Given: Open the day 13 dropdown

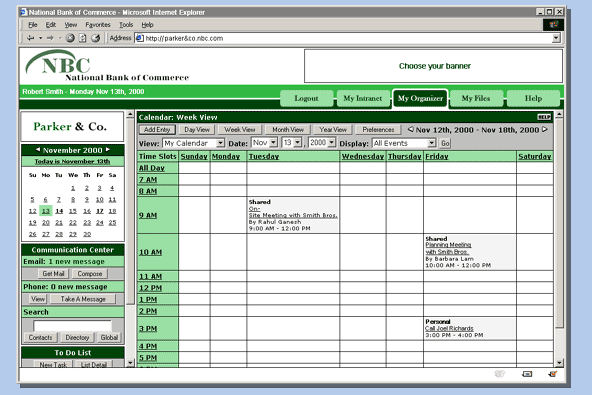Looking at the screenshot, I should [298, 142].
